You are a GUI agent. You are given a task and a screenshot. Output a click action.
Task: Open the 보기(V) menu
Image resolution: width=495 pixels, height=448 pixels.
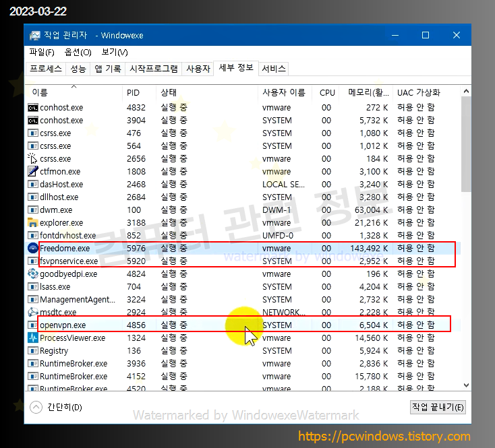(x=114, y=53)
